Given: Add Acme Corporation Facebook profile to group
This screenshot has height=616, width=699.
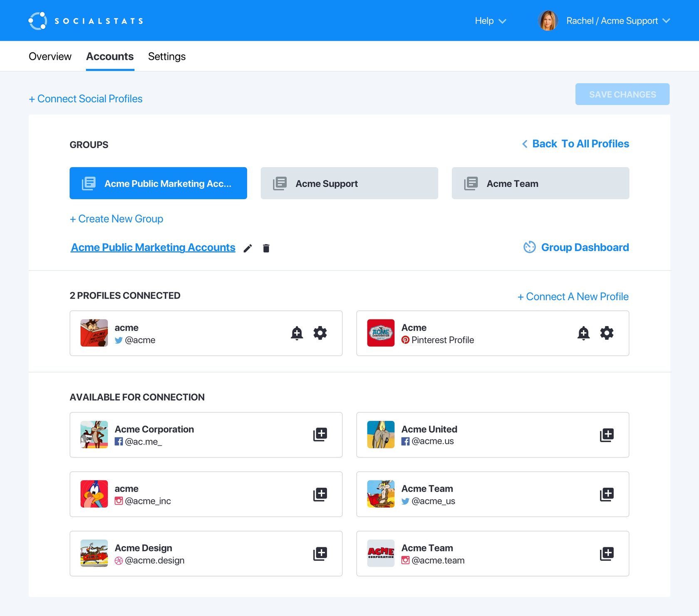Looking at the screenshot, I should coord(320,435).
